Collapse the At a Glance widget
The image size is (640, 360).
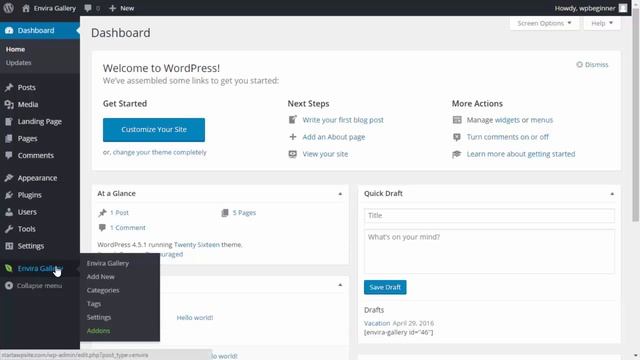coord(340,194)
